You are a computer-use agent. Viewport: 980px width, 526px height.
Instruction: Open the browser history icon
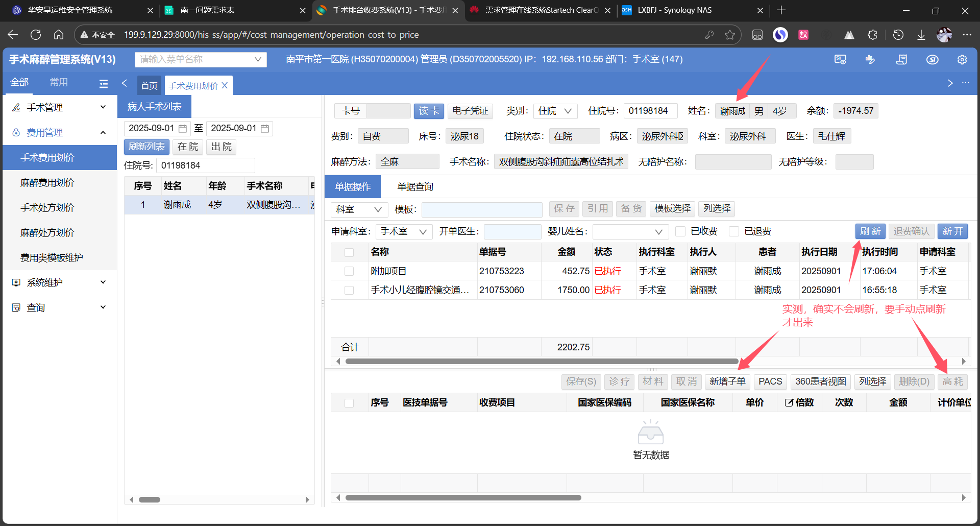(898, 35)
